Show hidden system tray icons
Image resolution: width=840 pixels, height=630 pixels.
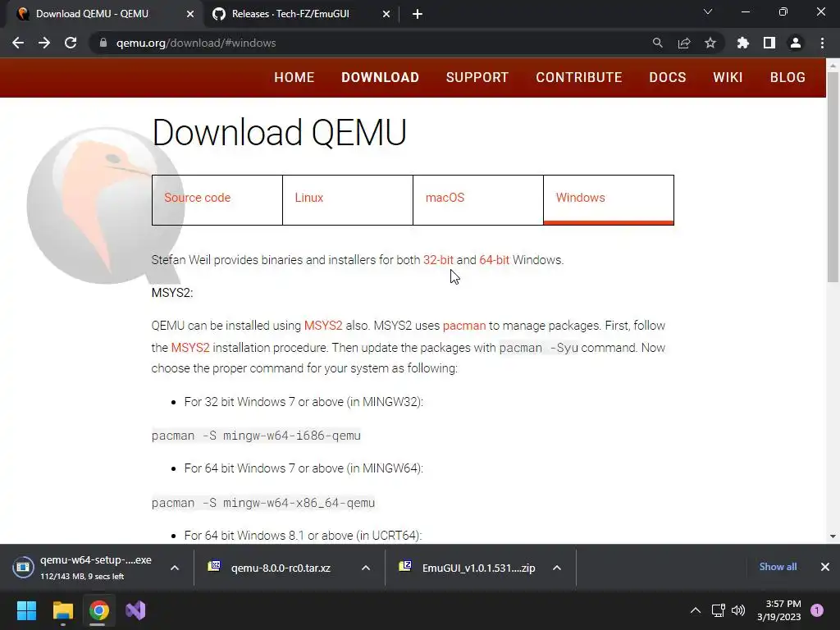[x=696, y=610]
